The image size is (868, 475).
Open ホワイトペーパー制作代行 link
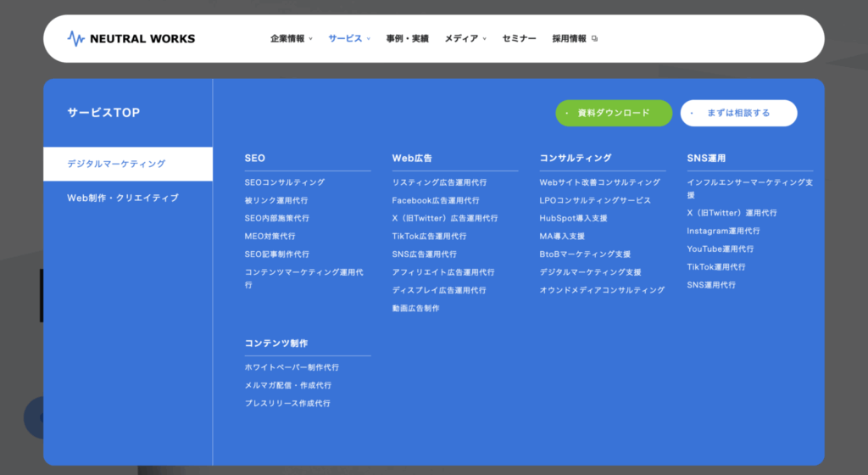point(292,367)
